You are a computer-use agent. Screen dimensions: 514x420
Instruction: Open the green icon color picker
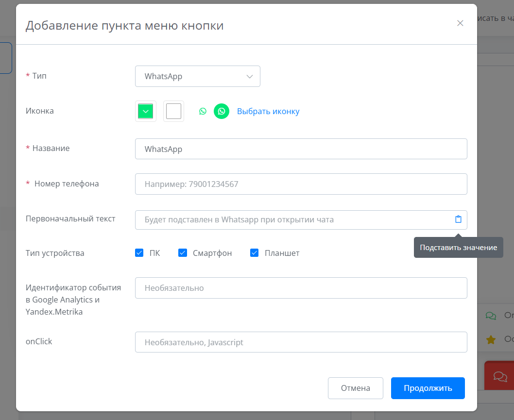click(x=146, y=111)
